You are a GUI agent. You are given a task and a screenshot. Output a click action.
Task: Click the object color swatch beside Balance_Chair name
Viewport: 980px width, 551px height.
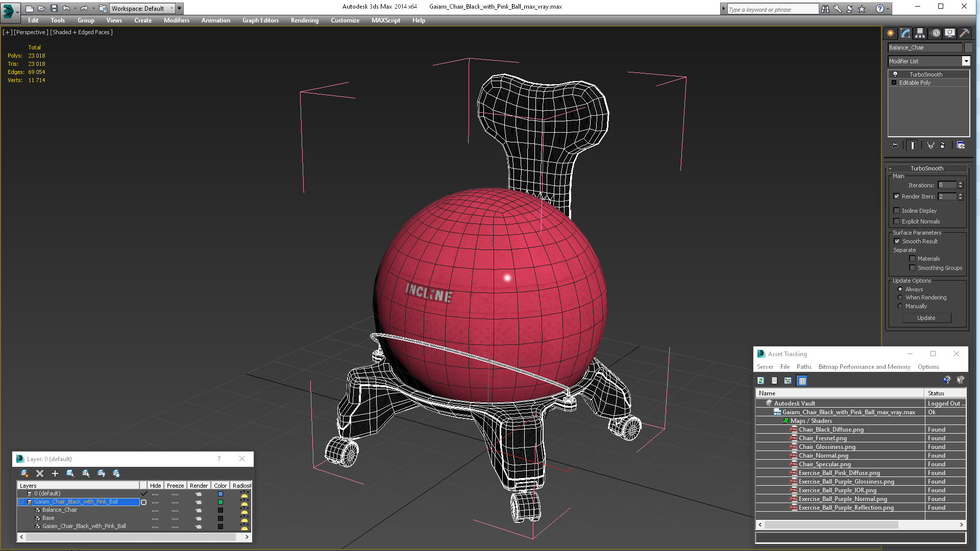[968, 47]
